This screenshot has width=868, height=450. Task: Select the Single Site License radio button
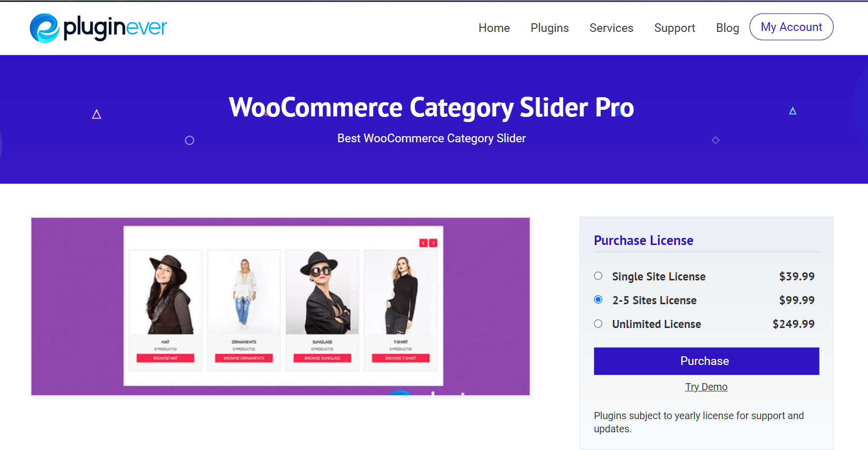598,276
